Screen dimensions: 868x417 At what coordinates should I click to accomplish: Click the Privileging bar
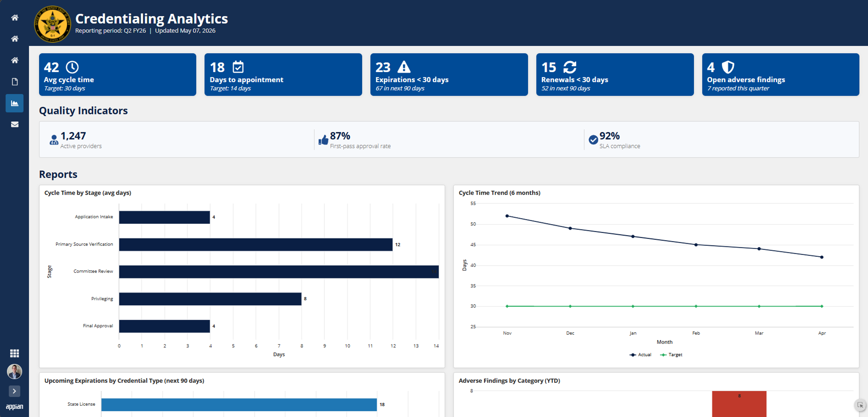[210, 299]
